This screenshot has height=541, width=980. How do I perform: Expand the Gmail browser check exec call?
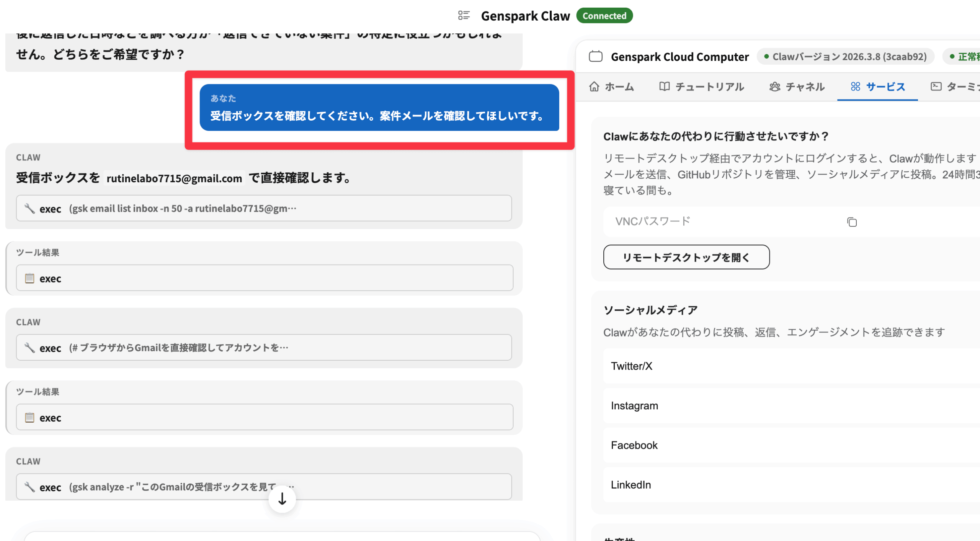[264, 347]
